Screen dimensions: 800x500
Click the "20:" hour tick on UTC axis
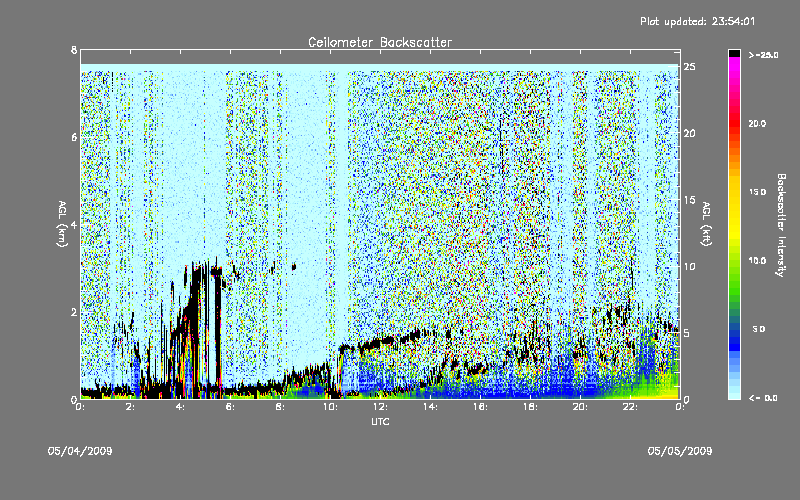pos(580,407)
